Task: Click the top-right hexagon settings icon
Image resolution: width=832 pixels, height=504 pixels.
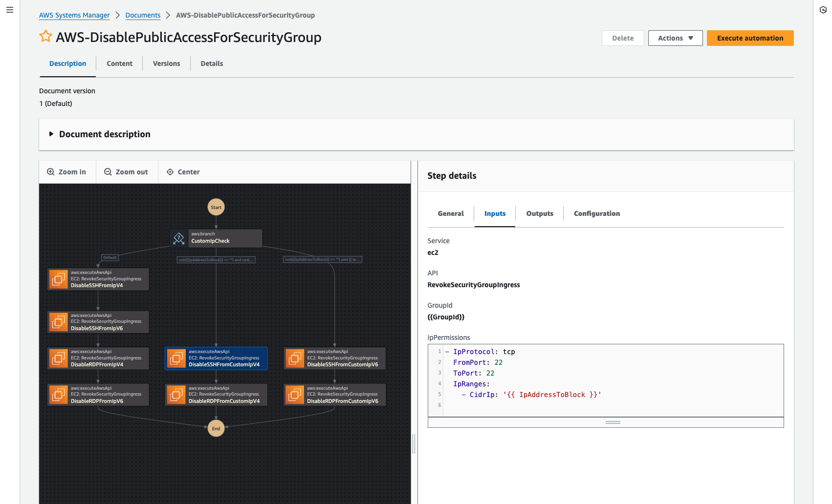Action: (823, 10)
